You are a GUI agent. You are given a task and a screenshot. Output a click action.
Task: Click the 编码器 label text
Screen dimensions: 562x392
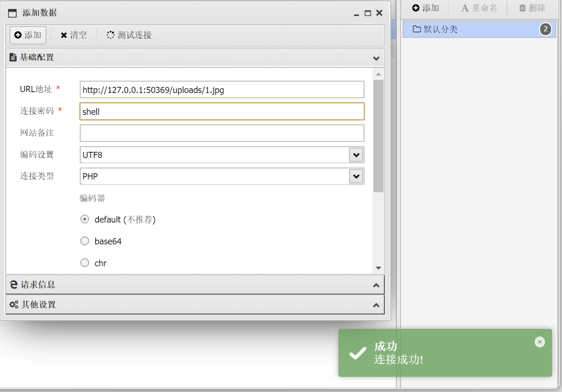tap(92, 198)
